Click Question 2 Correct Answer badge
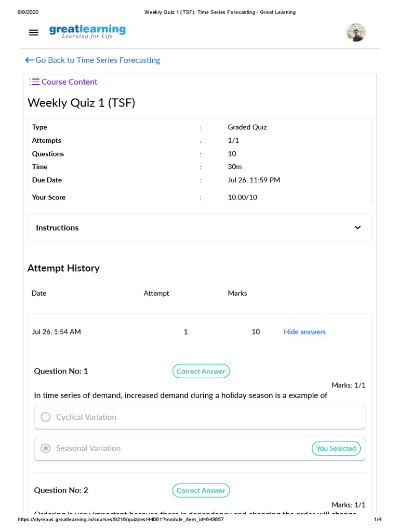Screen dimensions: 399x532 point(201,490)
